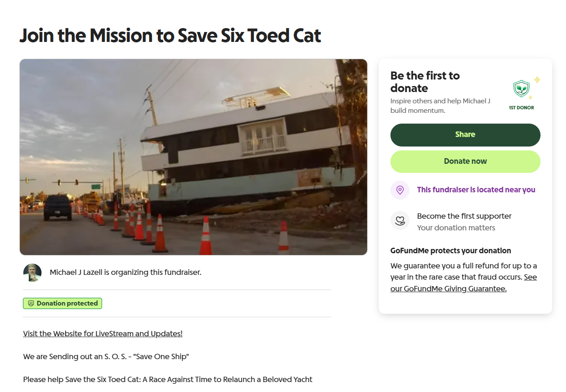The image size is (566, 392).
Task: Click the 1st Donor shield badge icon
Action: [521, 89]
